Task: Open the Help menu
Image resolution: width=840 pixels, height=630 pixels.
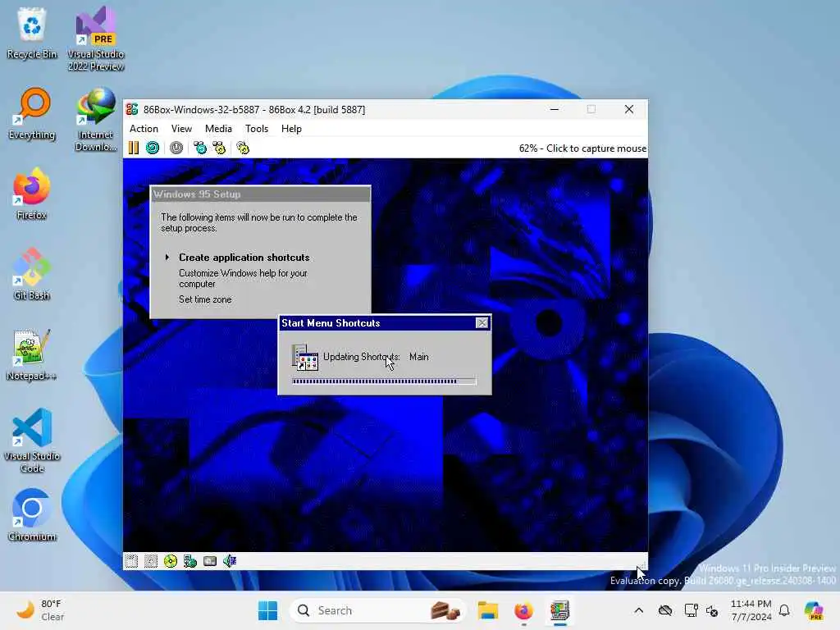Action: click(x=291, y=129)
